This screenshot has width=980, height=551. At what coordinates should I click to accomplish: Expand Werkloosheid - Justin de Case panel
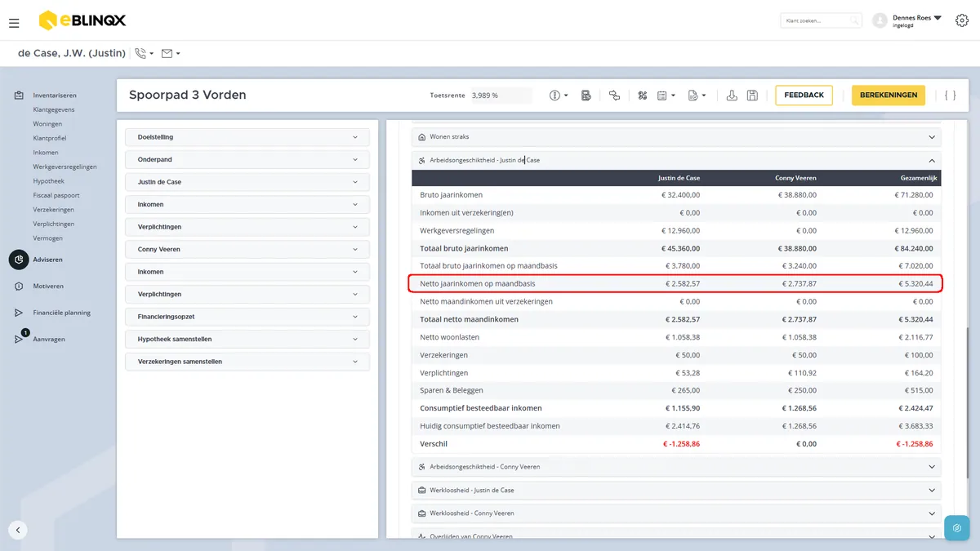(x=676, y=490)
